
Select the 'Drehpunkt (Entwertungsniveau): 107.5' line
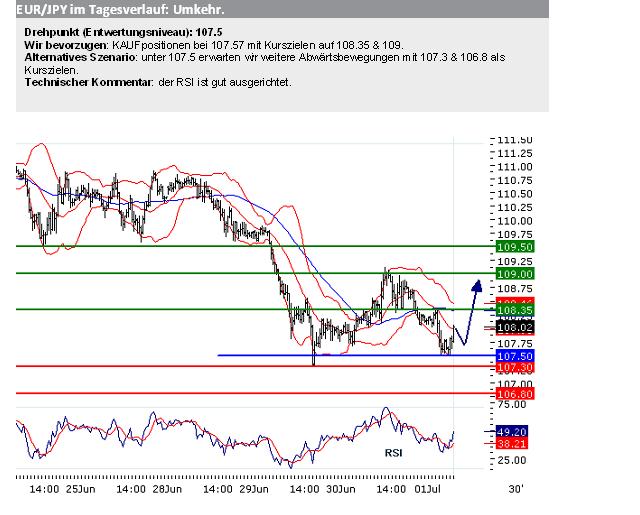123,32
